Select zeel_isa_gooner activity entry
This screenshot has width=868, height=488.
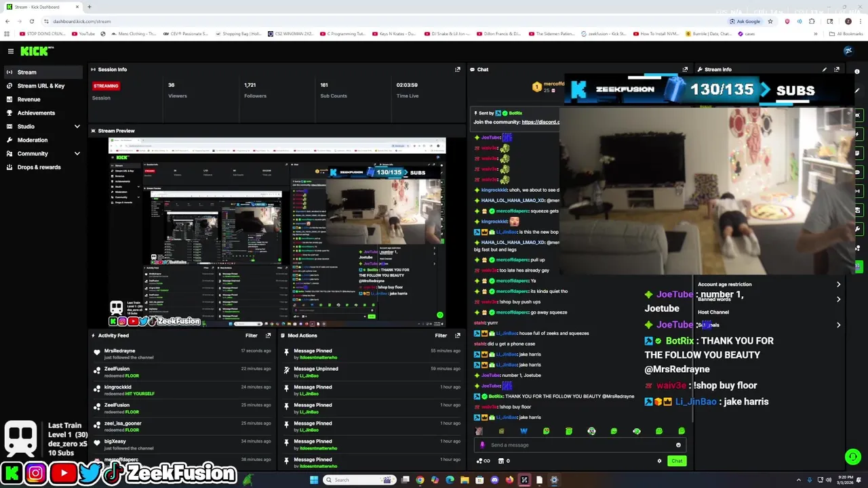pyautogui.click(x=183, y=426)
